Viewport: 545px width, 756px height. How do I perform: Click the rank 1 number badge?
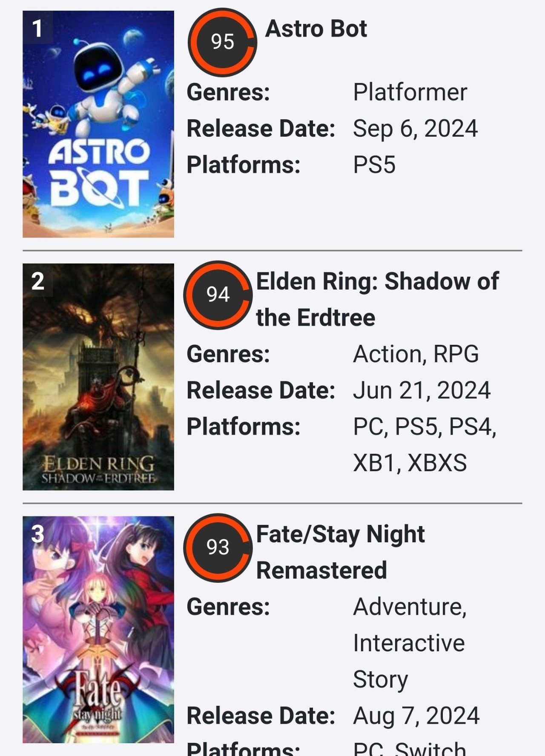37,28
